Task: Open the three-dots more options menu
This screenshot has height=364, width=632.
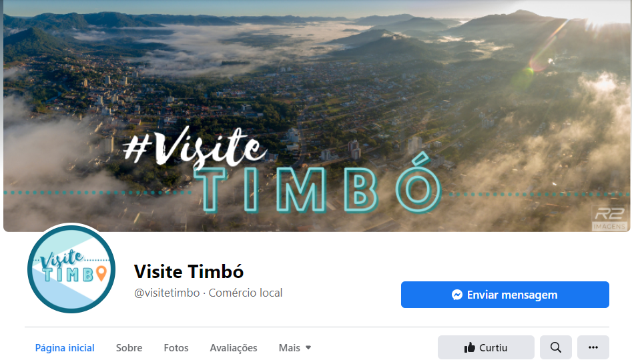Action: pos(593,347)
